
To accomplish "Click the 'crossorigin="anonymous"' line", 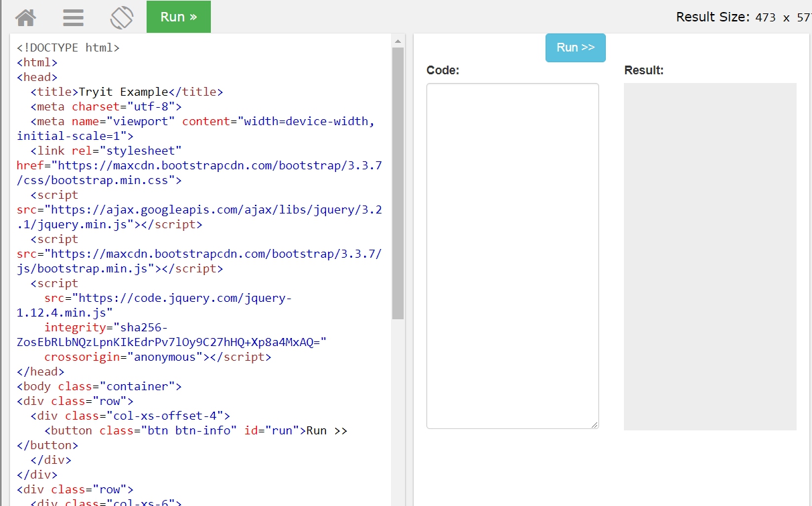I will click(158, 357).
